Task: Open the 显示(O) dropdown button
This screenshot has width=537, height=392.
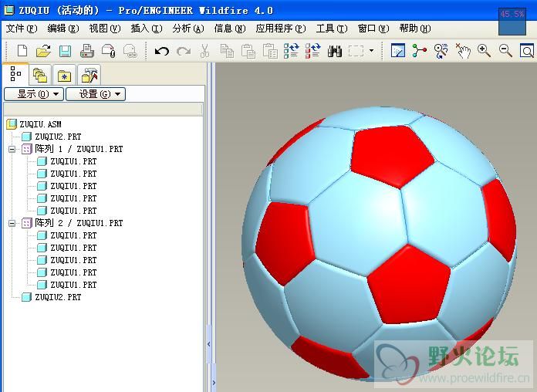Action: coord(34,94)
